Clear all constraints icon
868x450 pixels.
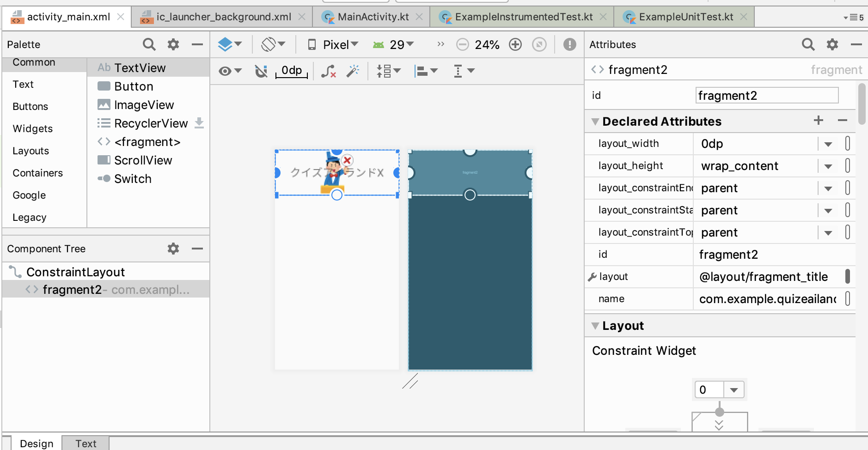coord(329,71)
